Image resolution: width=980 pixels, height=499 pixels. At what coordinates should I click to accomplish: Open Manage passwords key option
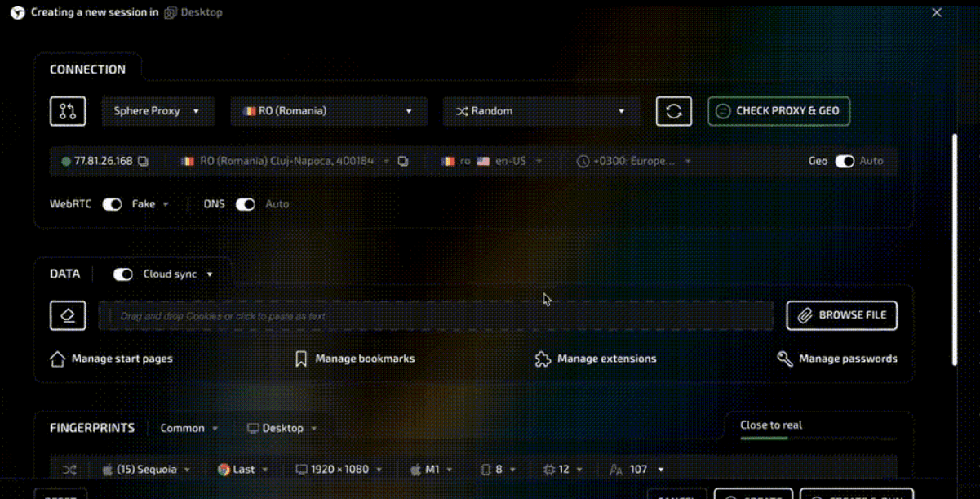[x=837, y=359]
